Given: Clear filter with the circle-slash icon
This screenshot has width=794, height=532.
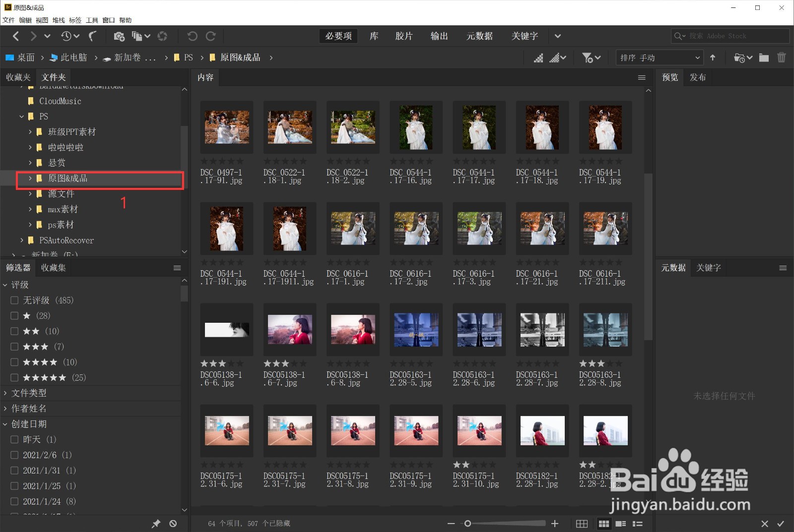Looking at the screenshot, I should tap(173, 524).
